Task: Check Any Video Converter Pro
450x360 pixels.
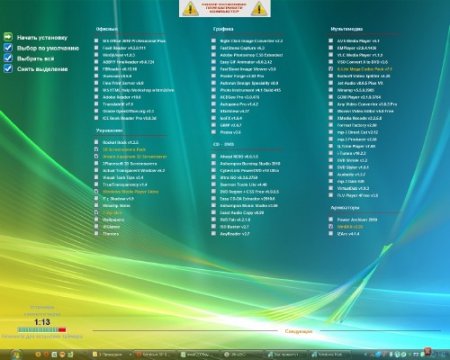Action: pos(331,104)
